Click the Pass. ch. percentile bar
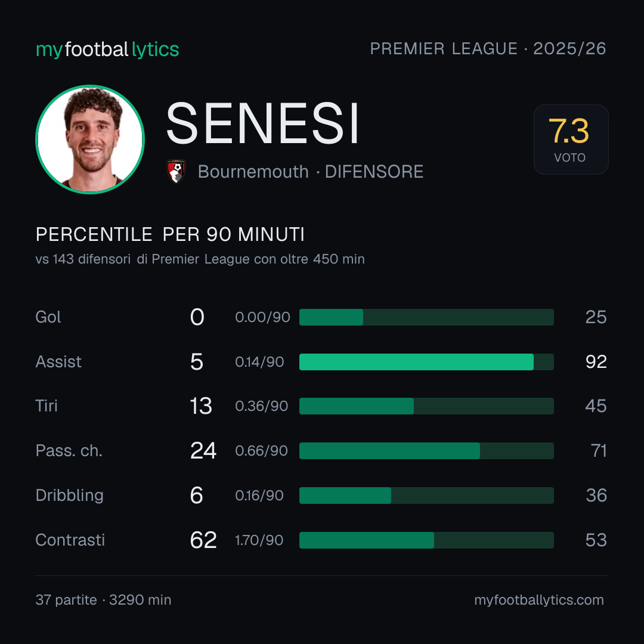The height and width of the screenshot is (644, 644). (x=426, y=451)
